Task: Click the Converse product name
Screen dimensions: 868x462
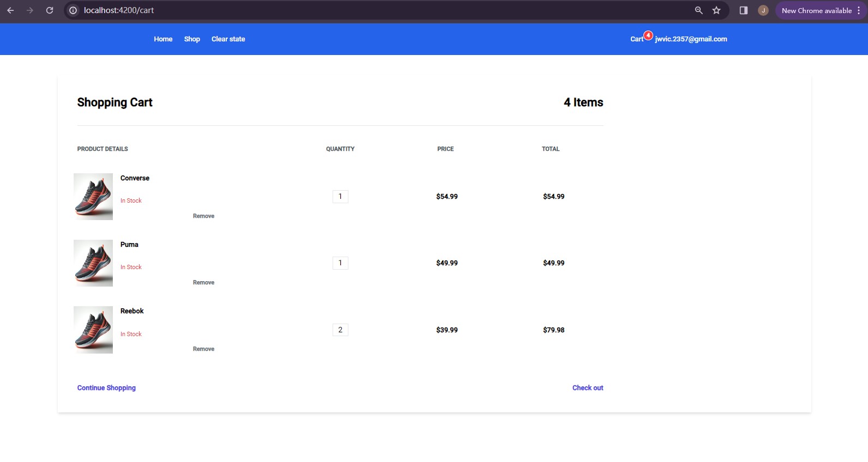Action: (135, 178)
